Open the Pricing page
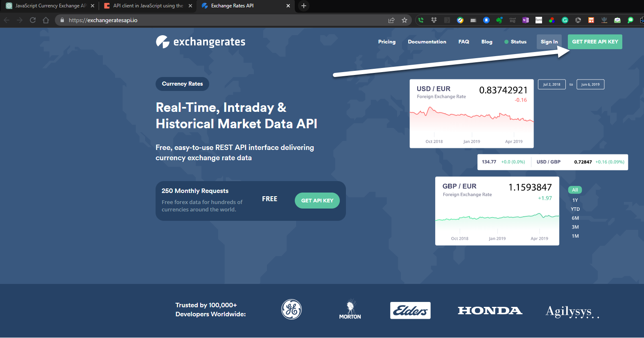644x338 pixels. point(387,42)
